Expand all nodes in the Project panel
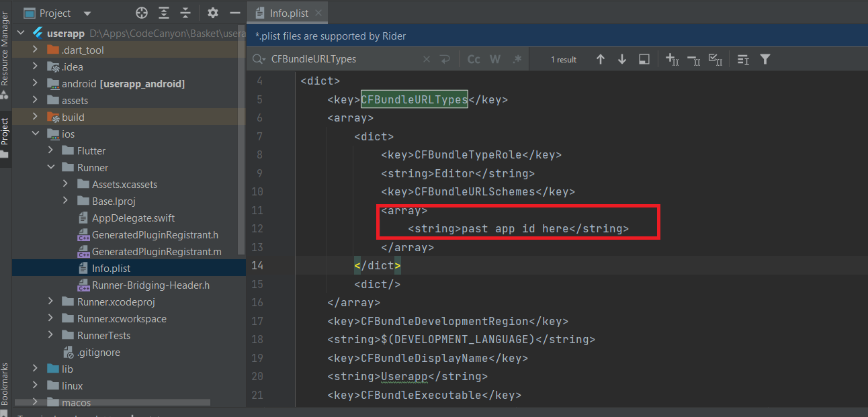 coord(164,13)
